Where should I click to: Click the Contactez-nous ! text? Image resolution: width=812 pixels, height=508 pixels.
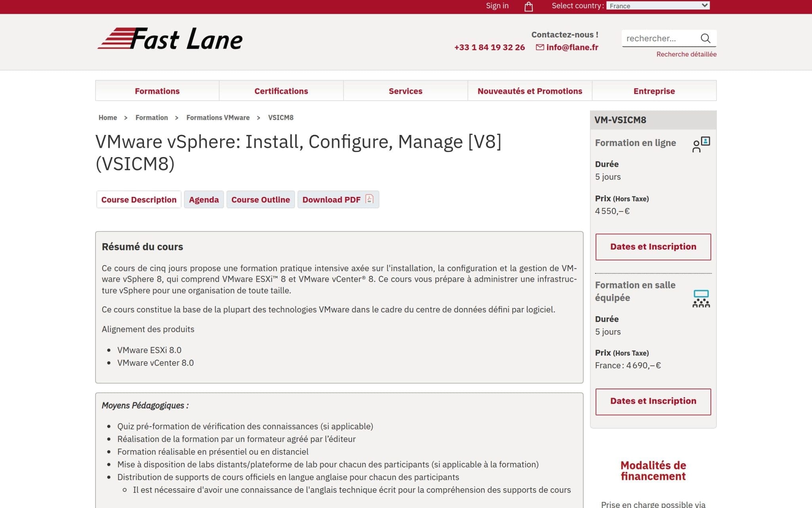[565, 35]
